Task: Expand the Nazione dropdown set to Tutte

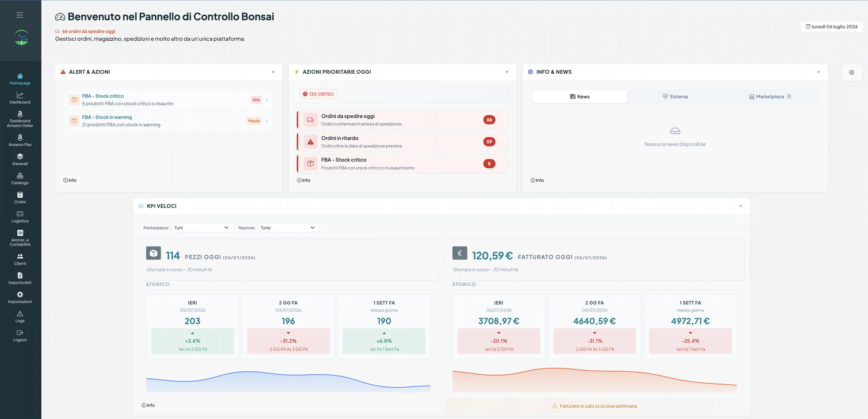Action: 289,228
